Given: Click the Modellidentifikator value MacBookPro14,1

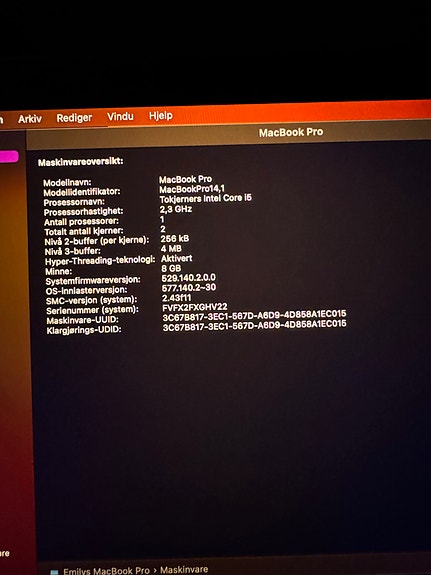Looking at the screenshot, I should click(192, 189).
